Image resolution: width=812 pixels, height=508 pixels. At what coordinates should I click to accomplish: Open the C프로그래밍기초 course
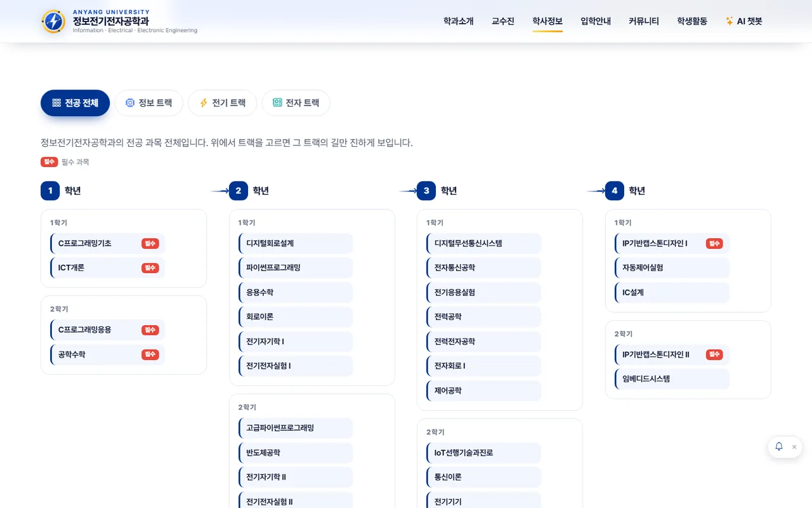(107, 243)
